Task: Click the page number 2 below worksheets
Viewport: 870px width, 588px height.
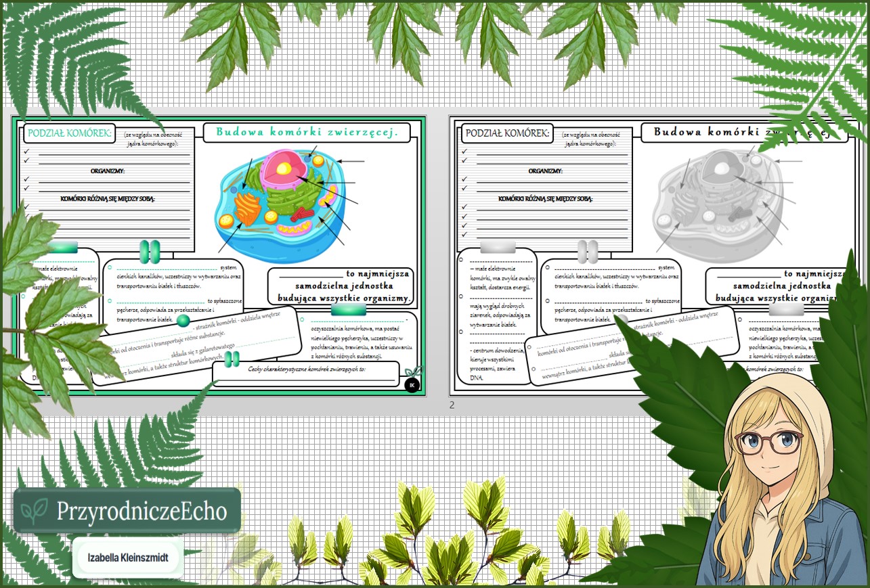Action: point(452,405)
